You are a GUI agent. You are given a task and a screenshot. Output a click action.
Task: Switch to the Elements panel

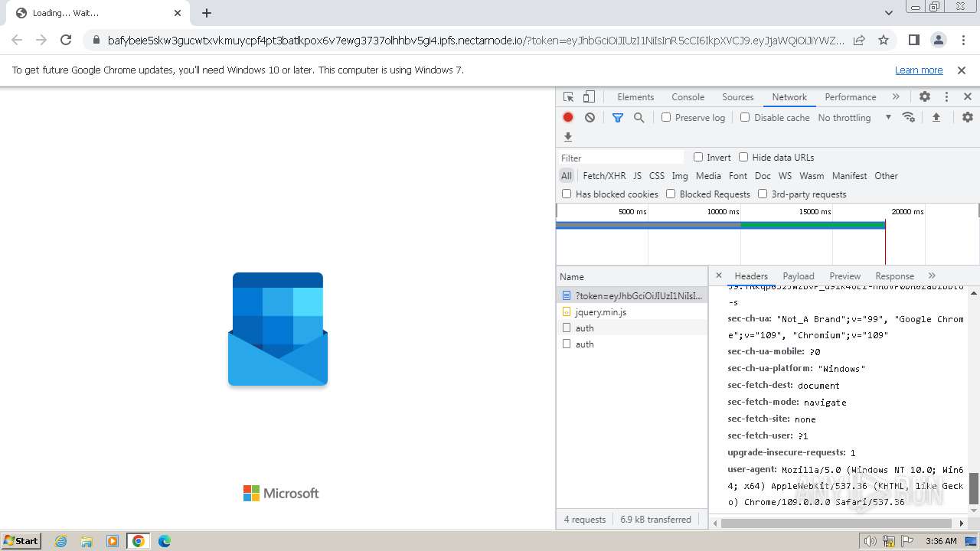tap(635, 97)
